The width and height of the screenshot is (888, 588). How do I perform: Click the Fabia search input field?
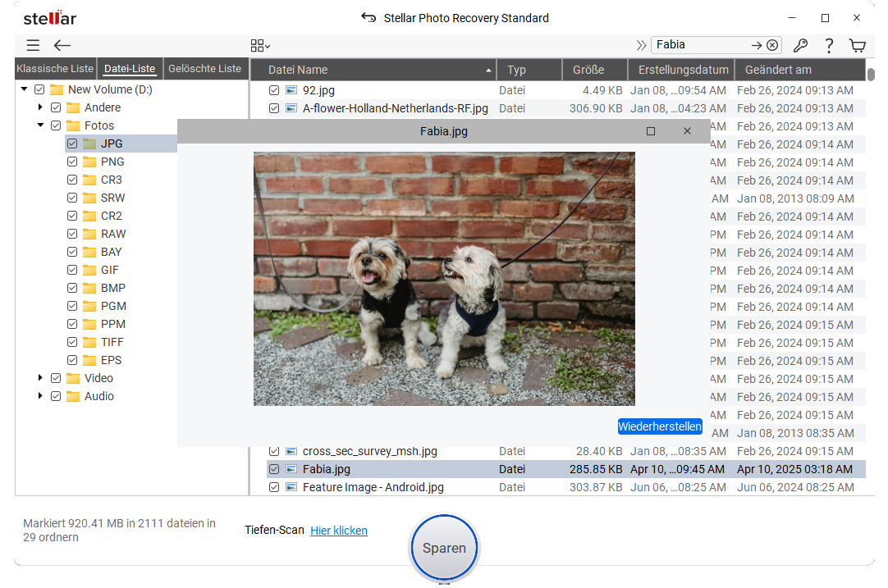pyautogui.click(x=699, y=45)
